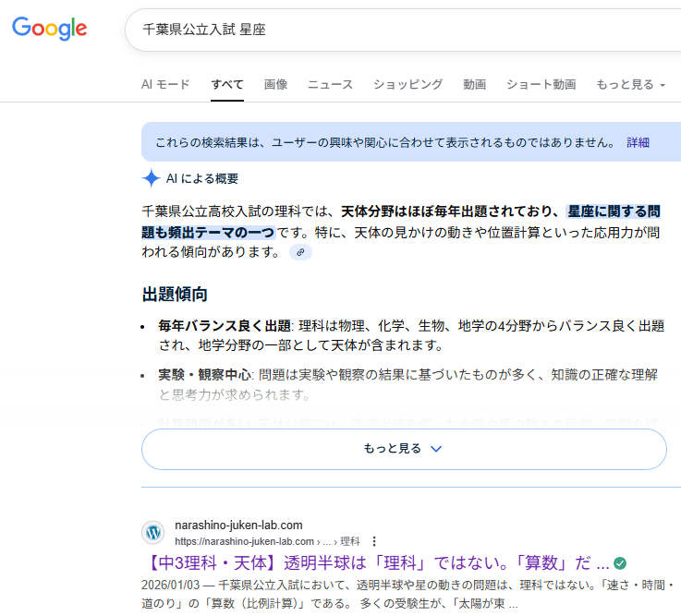Select the すべて tab
681x616 pixels.
tap(227, 84)
